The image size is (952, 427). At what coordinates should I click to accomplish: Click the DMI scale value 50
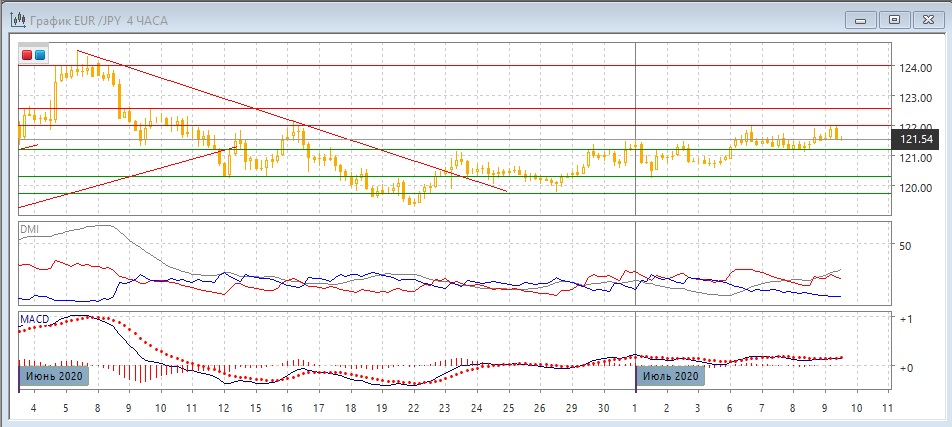tap(906, 247)
